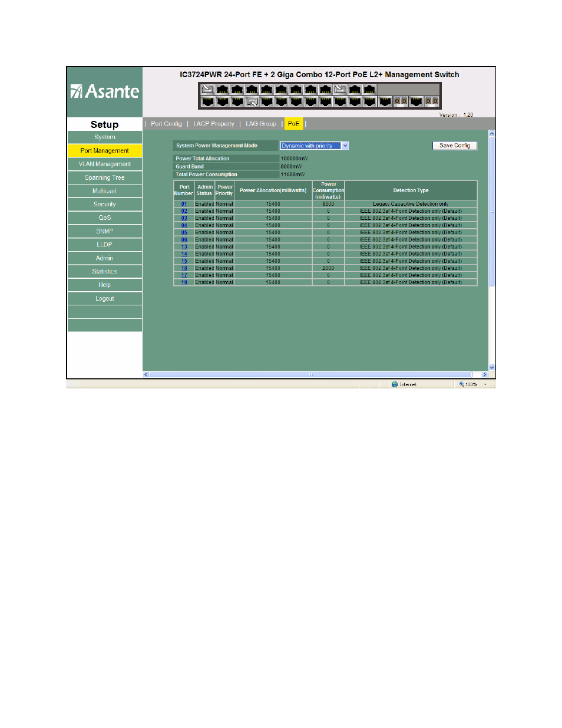562x728 pixels.
Task: Open Spanning Tree in the sidebar
Action: 105,177
